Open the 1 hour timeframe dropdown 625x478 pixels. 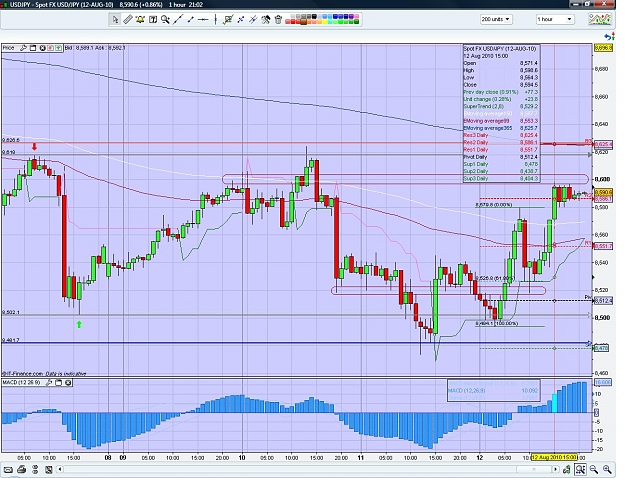[554, 19]
